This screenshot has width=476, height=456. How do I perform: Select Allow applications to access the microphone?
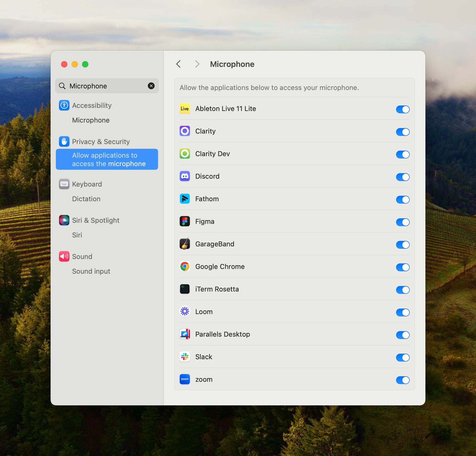(x=107, y=159)
